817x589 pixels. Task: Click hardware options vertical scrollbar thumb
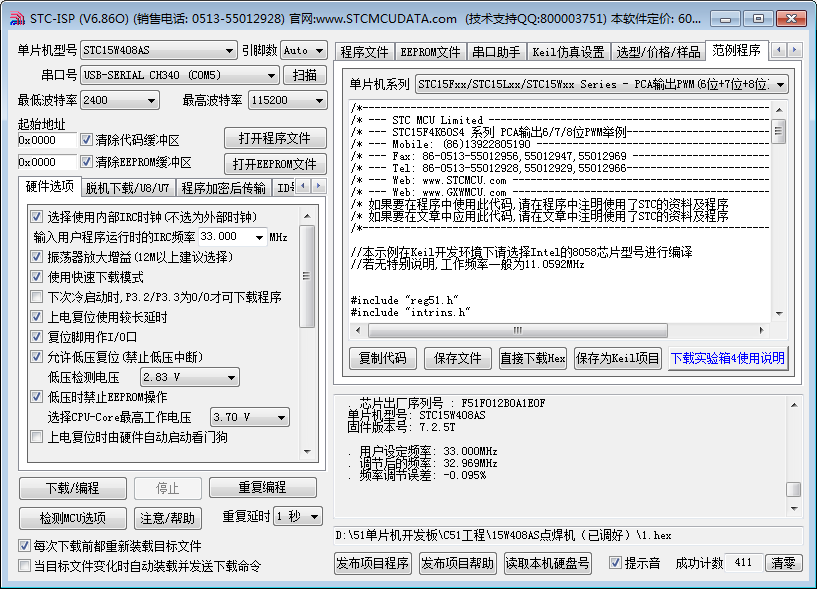point(307,276)
